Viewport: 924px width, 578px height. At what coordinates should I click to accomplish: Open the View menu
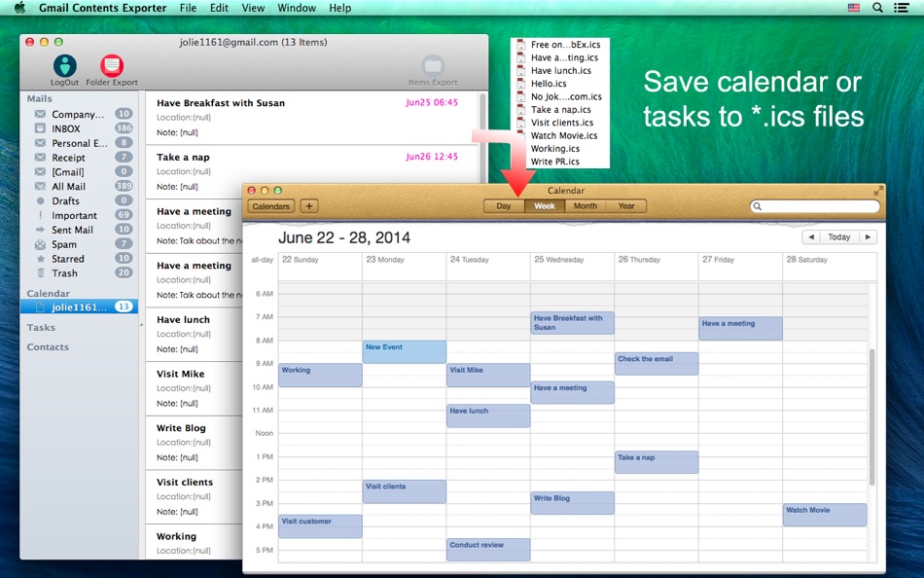tap(254, 8)
